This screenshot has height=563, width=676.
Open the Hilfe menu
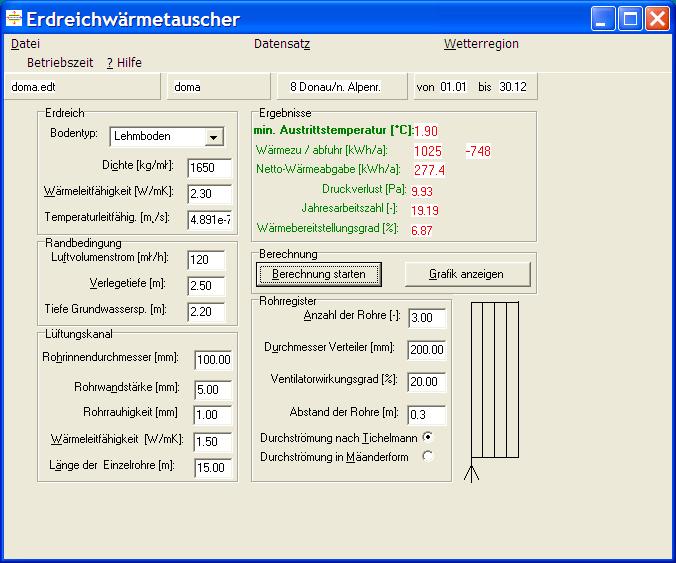click(125, 62)
